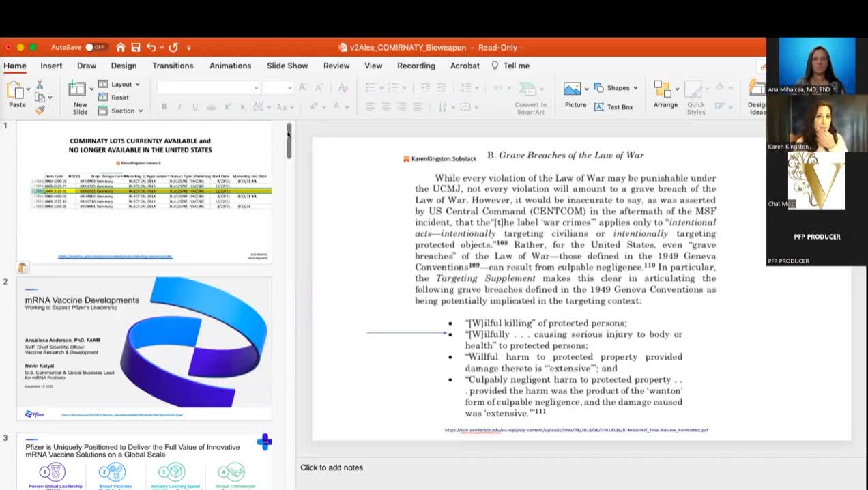This screenshot has height=490, width=868.
Task: Open the Recording ribbon tab
Action: 416,66
